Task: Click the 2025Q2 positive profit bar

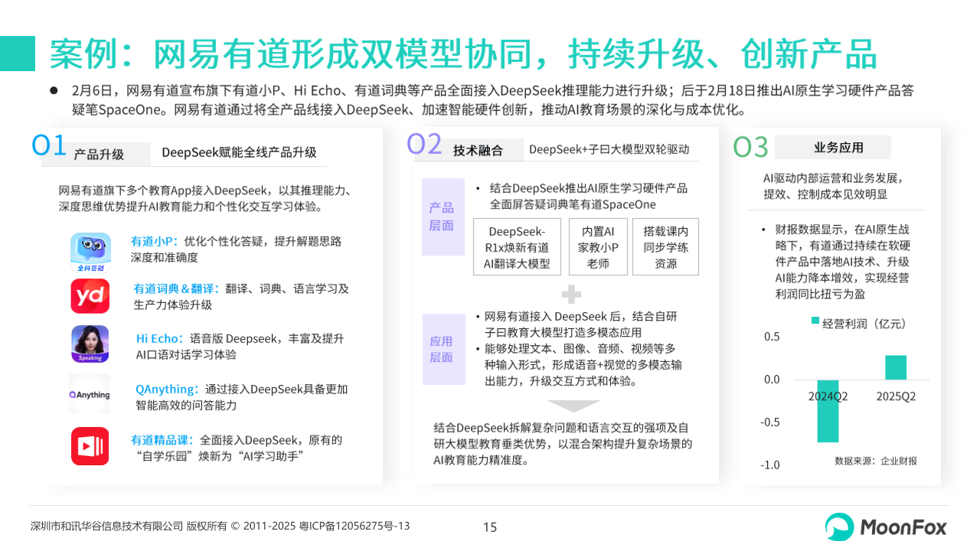Action: [896, 367]
